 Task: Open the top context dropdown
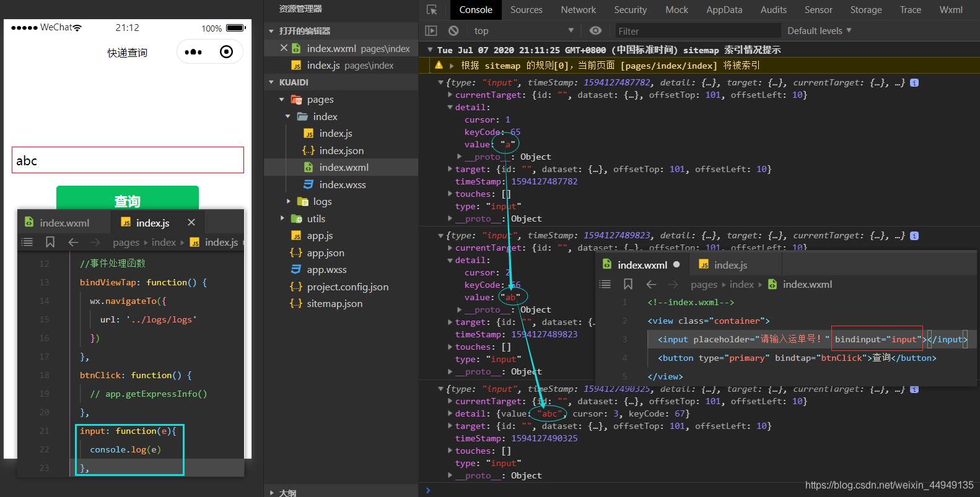524,31
